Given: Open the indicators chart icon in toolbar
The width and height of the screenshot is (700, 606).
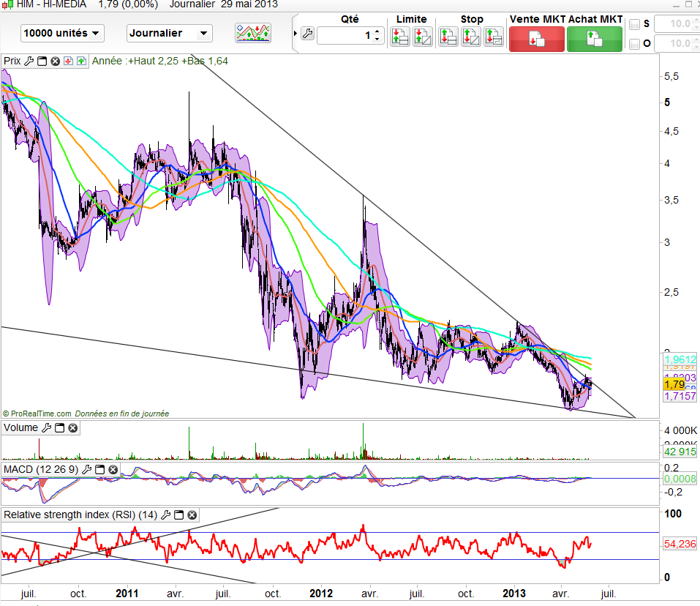Looking at the screenshot, I should pos(252,33).
